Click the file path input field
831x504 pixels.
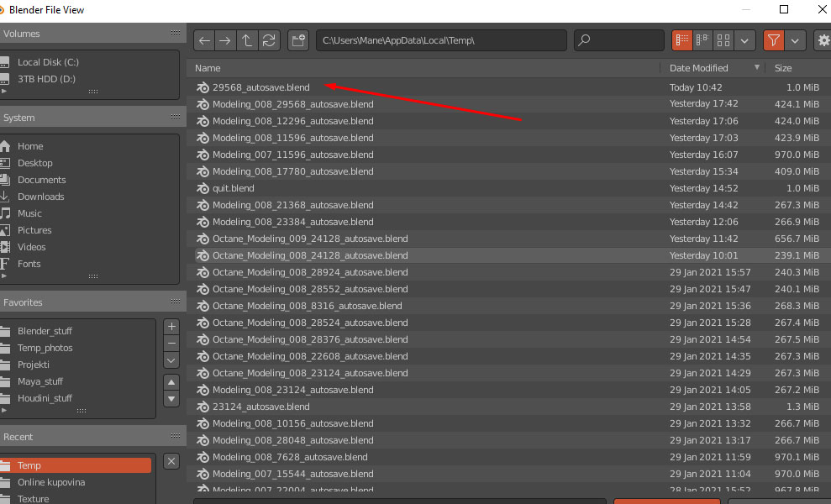click(441, 40)
